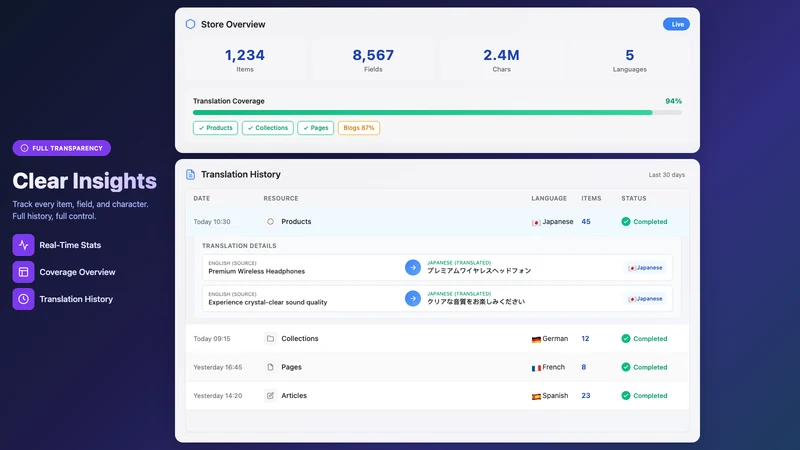Image resolution: width=800 pixels, height=450 pixels.
Task: Select the Products coverage chip
Action: (x=215, y=128)
